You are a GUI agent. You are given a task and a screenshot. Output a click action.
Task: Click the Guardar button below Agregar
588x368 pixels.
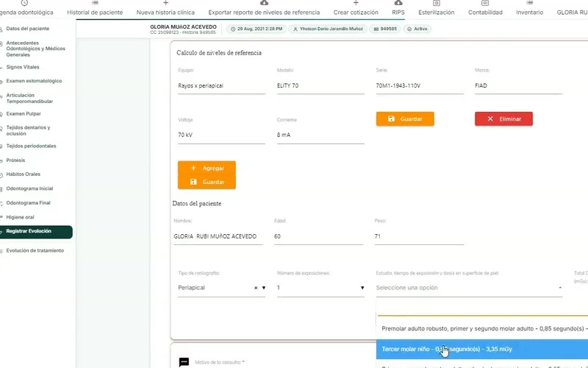pyautogui.click(x=207, y=182)
